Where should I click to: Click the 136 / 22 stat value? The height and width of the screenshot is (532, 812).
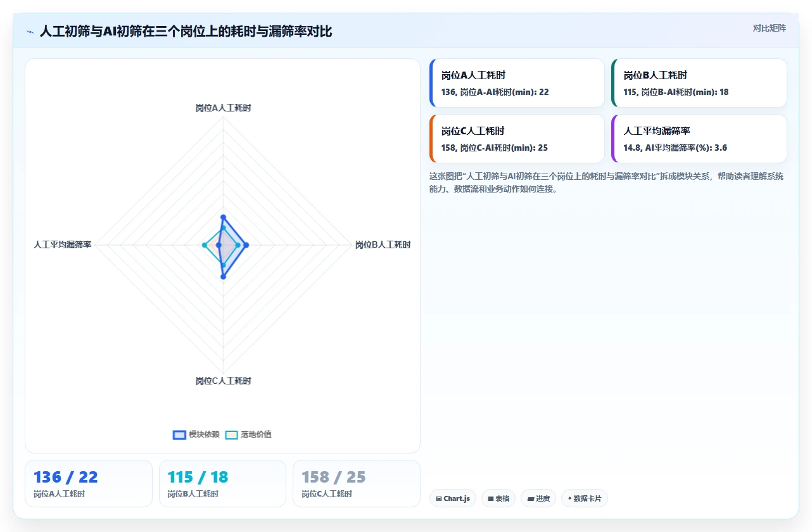(66, 477)
